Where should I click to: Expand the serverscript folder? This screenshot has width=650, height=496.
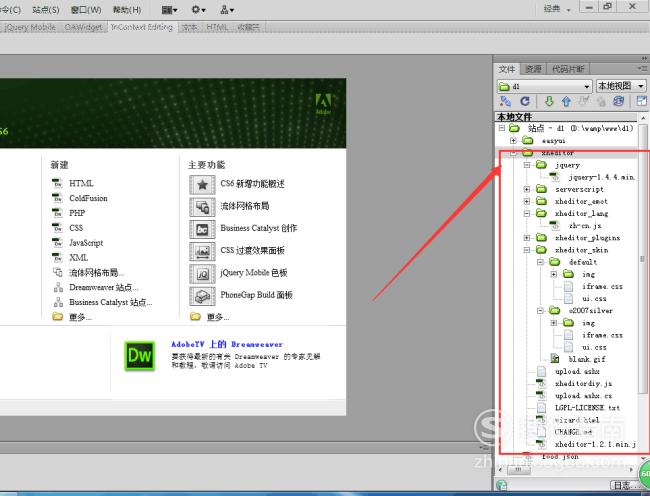(x=526, y=189)
